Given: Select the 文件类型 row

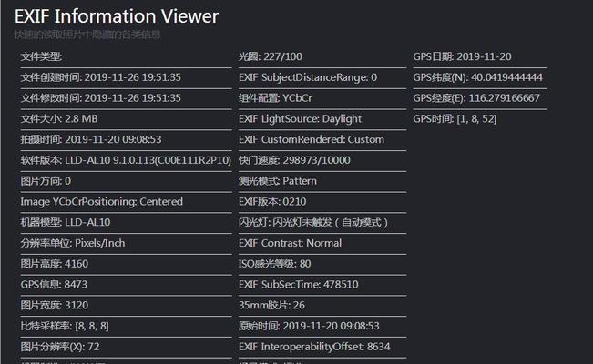Looking at the screenshot, I should (41, 56).
